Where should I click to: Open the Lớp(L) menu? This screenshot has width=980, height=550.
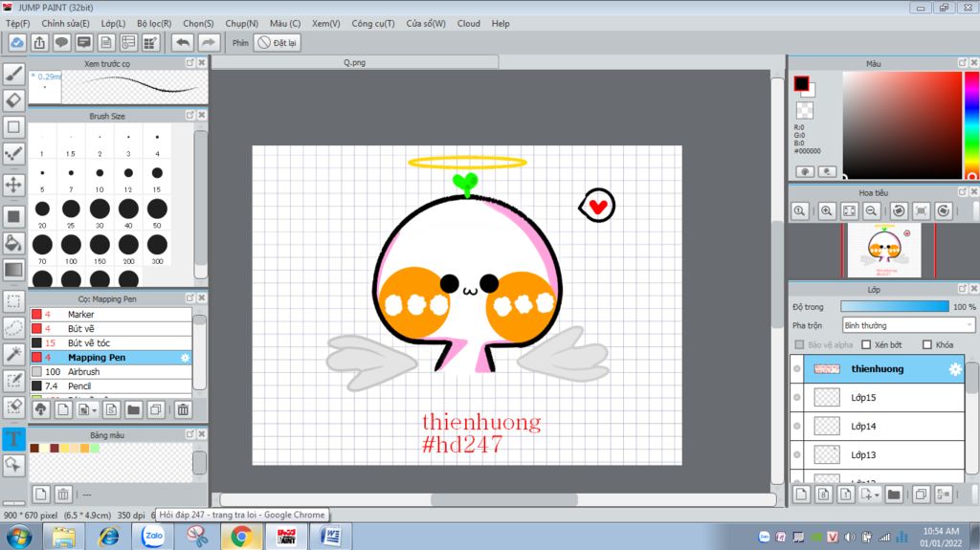(113, 23)
